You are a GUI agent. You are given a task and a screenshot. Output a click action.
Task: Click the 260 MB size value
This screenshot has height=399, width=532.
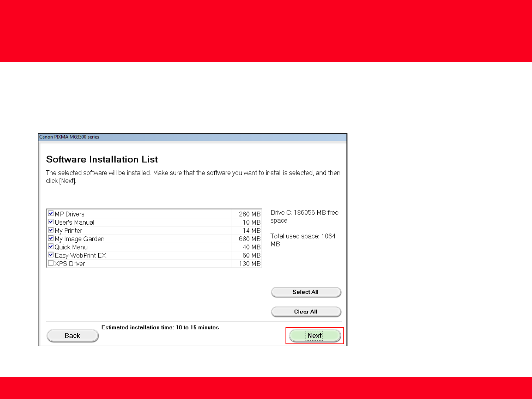(x=250, y=214)
